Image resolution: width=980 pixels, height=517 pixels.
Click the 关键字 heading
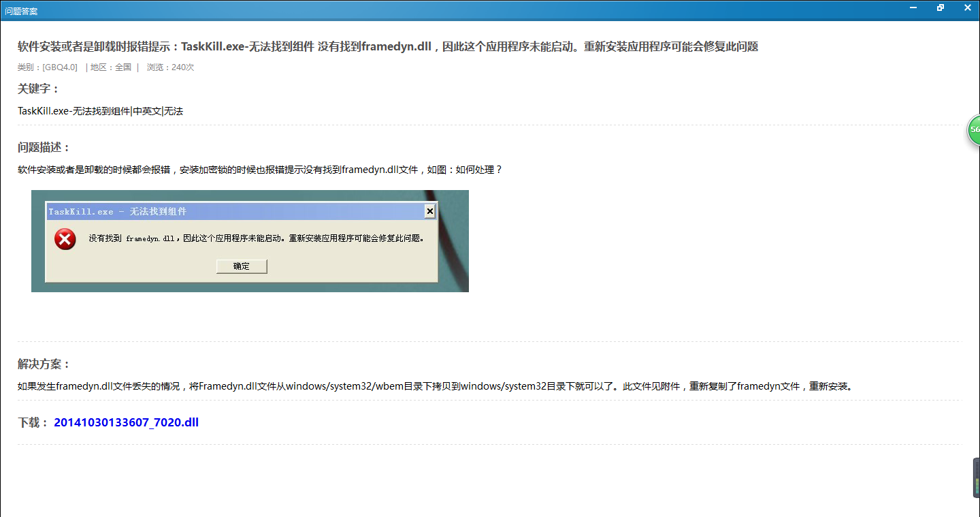pyautogui.click(x=39, y=89)
